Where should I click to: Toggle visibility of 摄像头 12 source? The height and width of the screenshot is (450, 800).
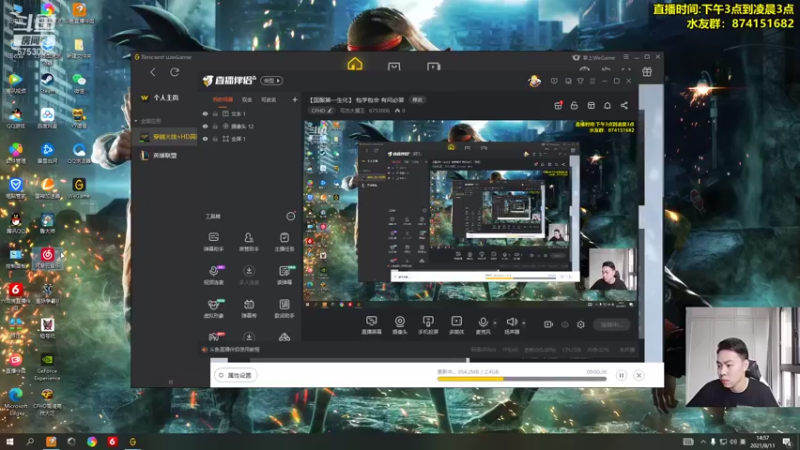pyautogui.click(x=205, y=126)
